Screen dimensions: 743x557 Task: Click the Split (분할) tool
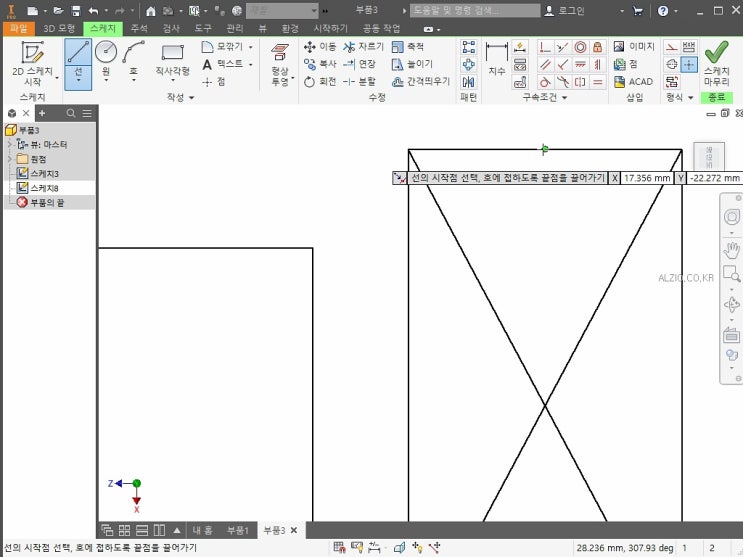click(x=359, y=82)
